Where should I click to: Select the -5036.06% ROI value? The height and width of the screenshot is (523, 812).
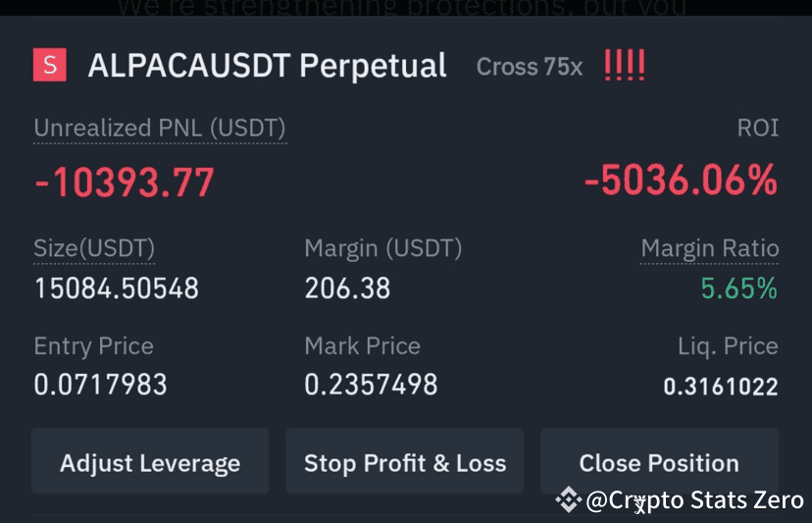click(x=681, y=181)
